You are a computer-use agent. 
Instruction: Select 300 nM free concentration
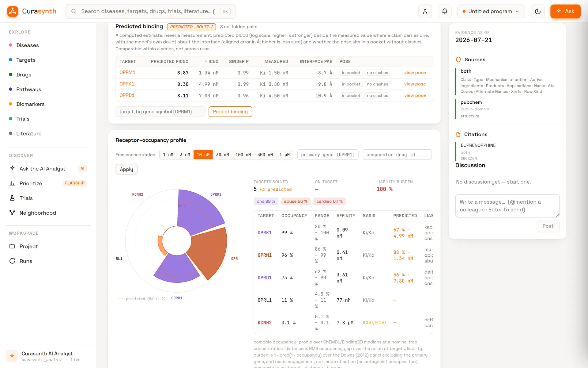[265, 155]
